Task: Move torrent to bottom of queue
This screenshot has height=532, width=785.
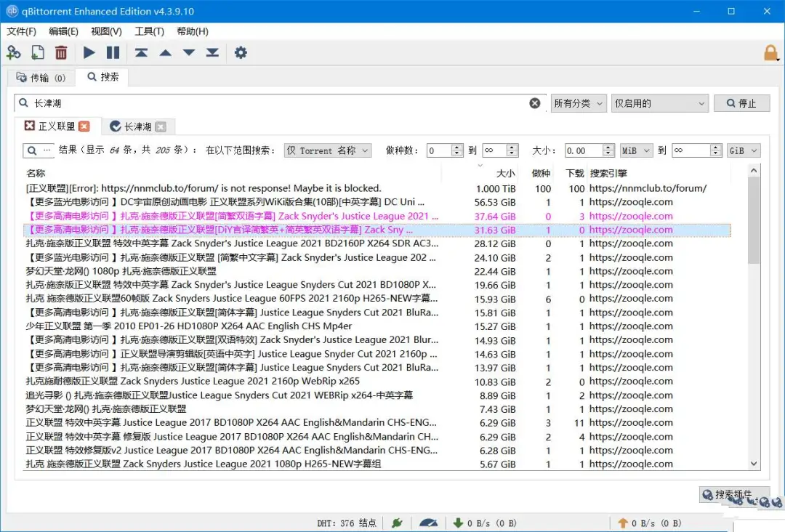Action: (x=212, y=52)
